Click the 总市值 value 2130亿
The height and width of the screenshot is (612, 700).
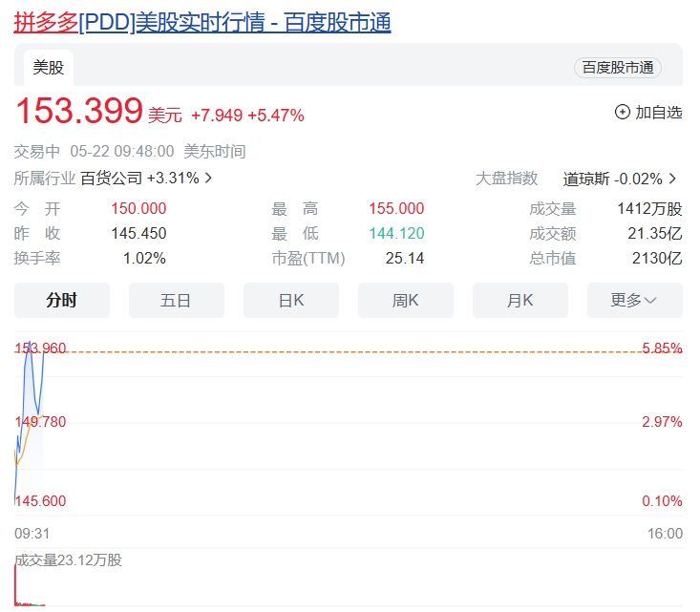point(657,258)
